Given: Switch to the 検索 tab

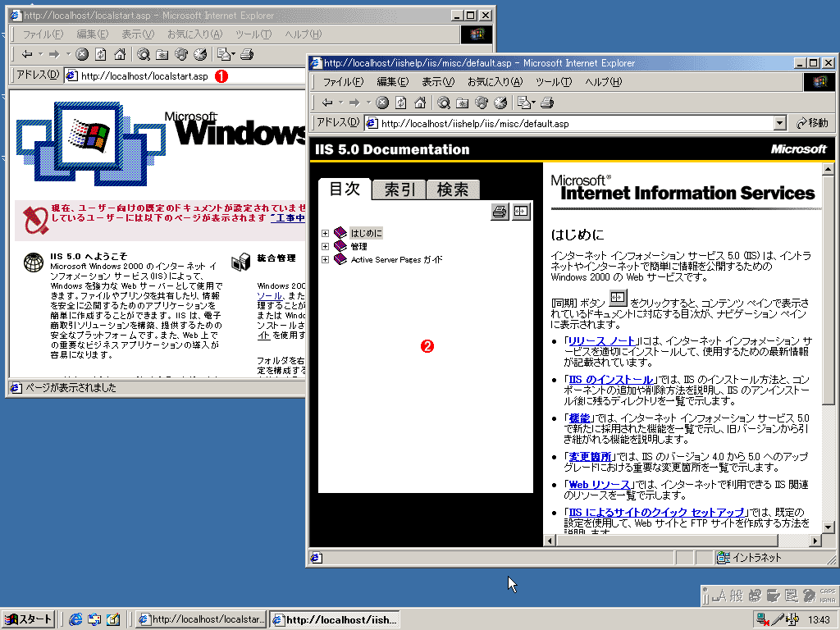Looking at the screenshot, I should 453,189.
